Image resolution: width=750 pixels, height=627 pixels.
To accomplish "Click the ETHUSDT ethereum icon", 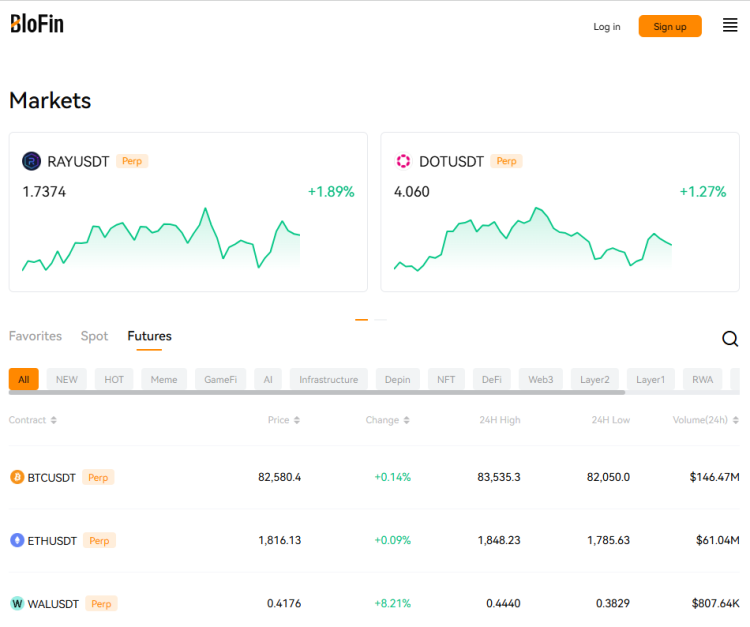I will coord(17,540).
